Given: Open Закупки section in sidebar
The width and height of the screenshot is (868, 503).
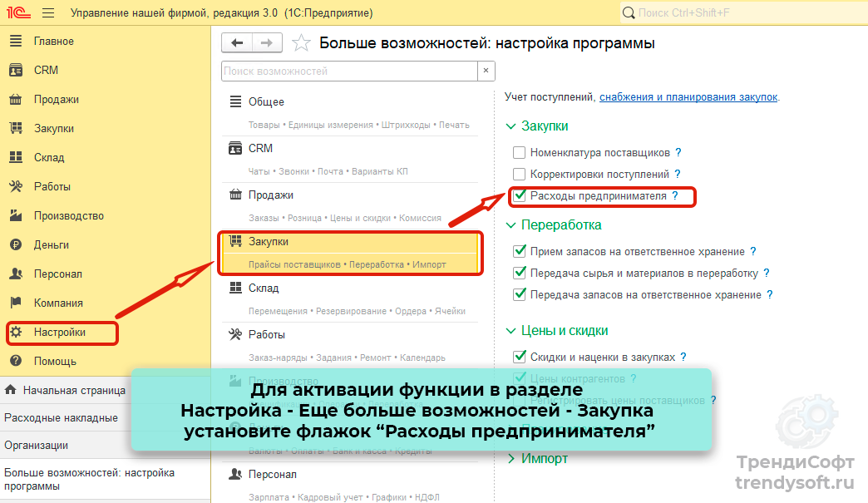Looking at the screenshot, I should point(54,128).
